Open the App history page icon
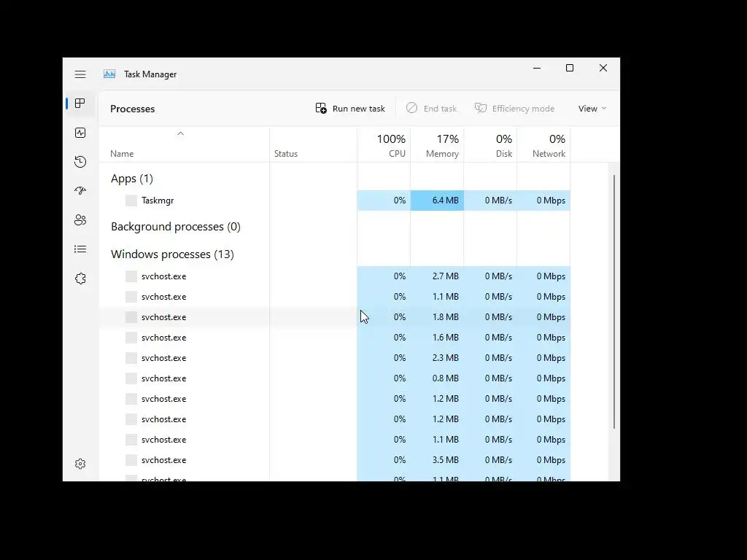747x560 pixels. coord(80,162)
